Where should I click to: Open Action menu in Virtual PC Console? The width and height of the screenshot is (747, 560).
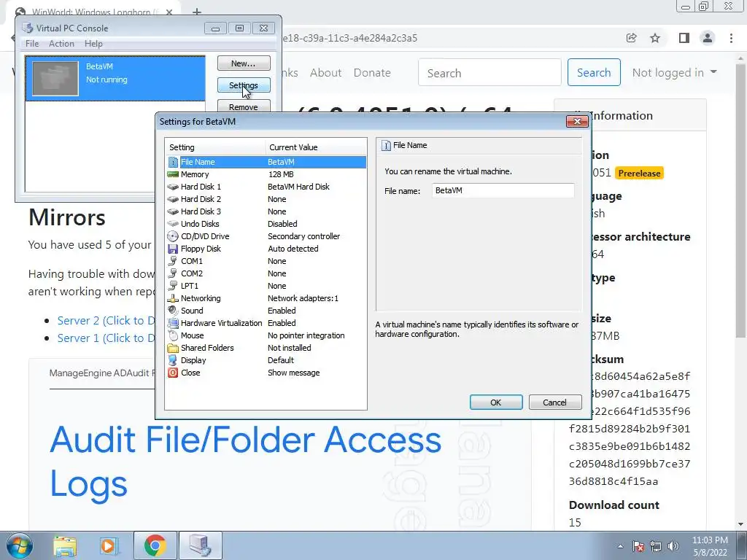(x=61, y=43)
